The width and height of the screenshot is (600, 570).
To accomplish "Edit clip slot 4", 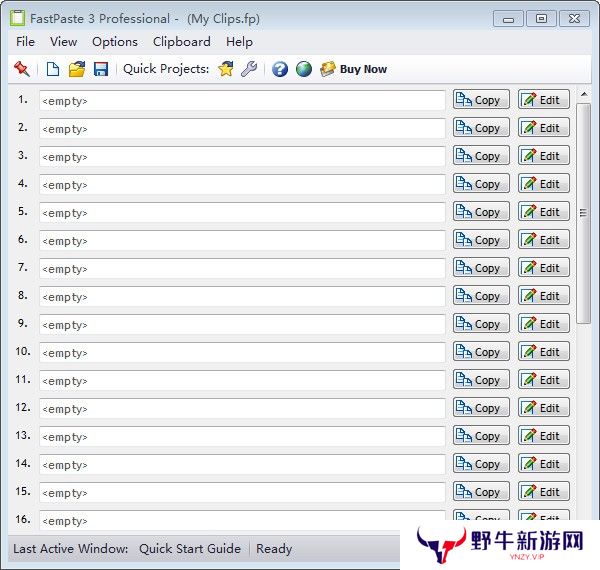I will pos(544,183).
